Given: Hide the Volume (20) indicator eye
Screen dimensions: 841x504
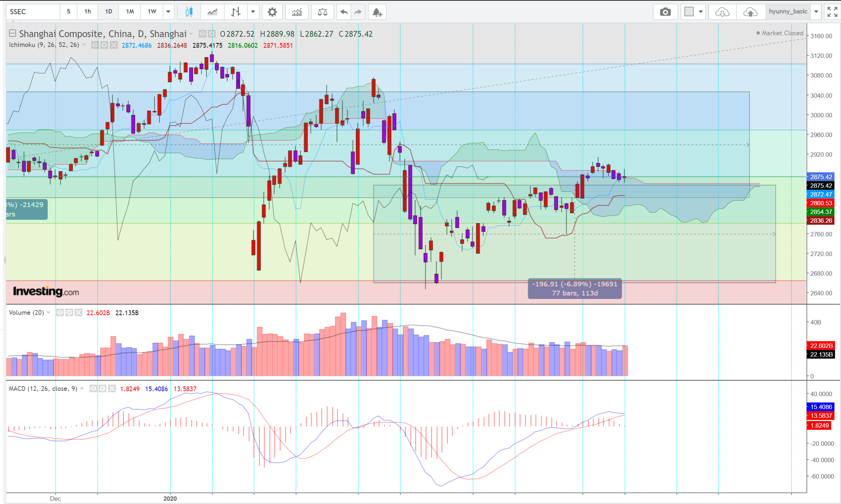Looking at the screenshot, I should pos(60,313).
